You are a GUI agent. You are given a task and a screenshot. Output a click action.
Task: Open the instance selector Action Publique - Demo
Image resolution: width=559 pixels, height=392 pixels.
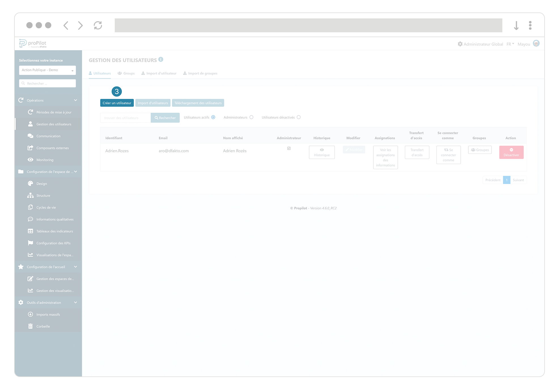pyautogui.click(x=47, y=70)
